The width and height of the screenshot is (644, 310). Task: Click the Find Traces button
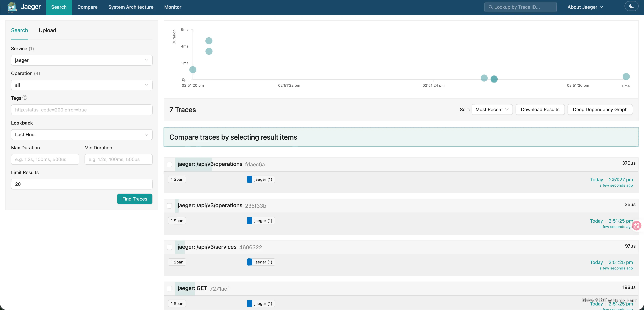click(135, 199)
